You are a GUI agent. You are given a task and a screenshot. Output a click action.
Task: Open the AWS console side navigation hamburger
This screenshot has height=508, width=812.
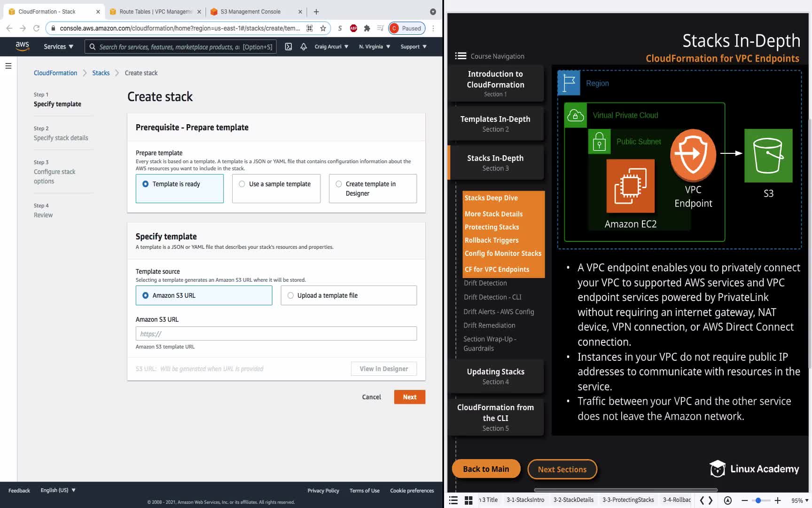[x=8, y=66]
